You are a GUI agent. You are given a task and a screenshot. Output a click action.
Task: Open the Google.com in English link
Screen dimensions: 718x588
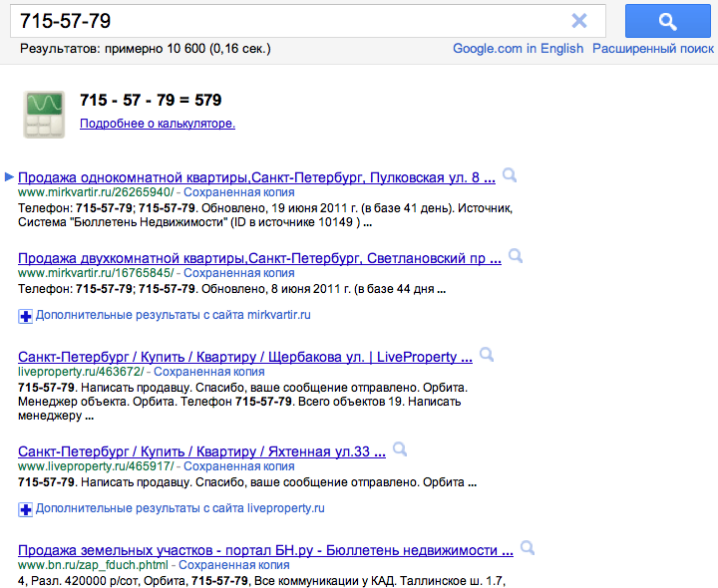[518, 49]
